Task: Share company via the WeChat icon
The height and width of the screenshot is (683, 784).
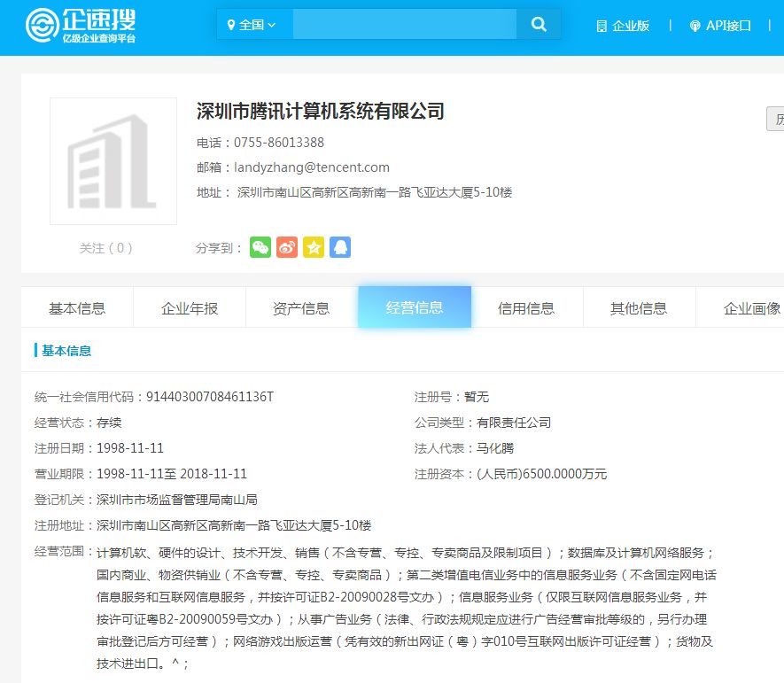Action: pos(260,247)
